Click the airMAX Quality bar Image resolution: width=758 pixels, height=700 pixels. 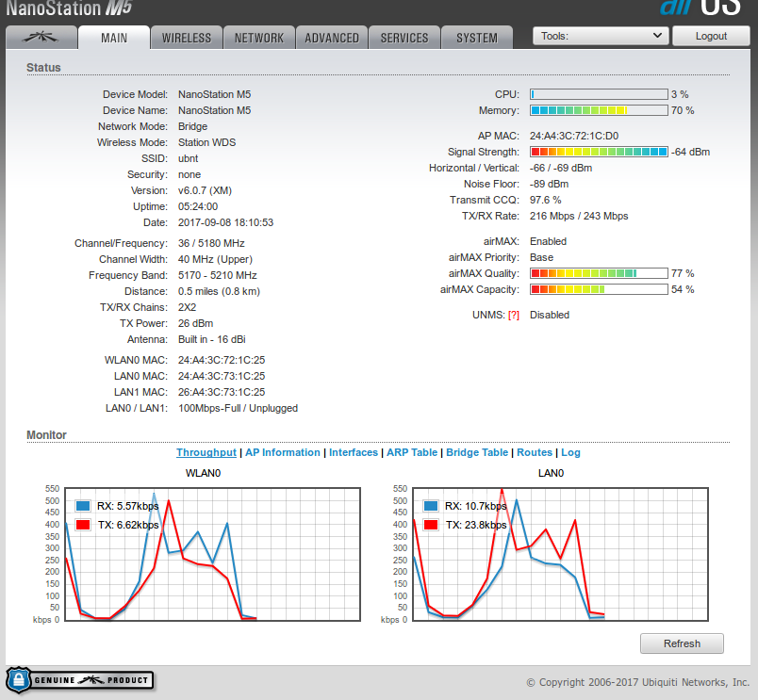pyautogui.click(x=599, y=273)
